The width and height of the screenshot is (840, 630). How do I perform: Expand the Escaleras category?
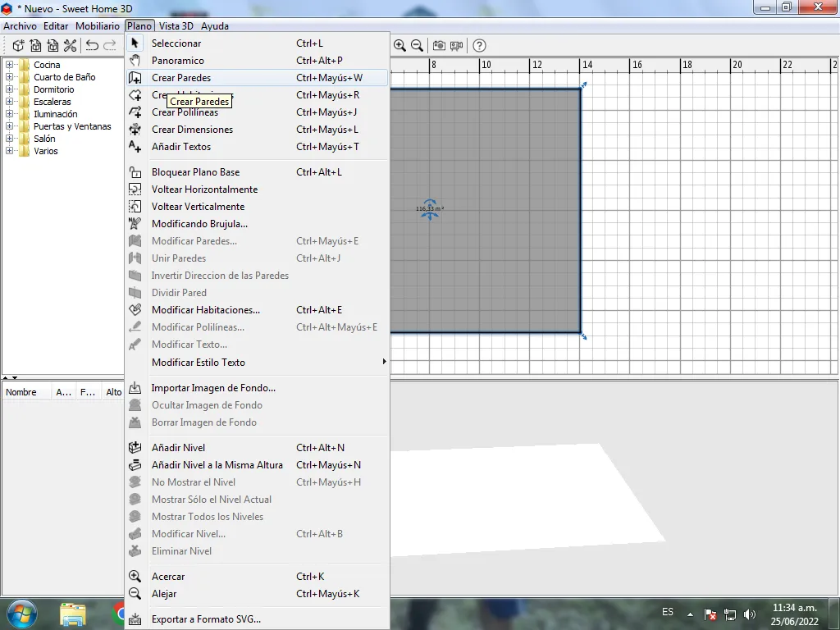[9, 101]
